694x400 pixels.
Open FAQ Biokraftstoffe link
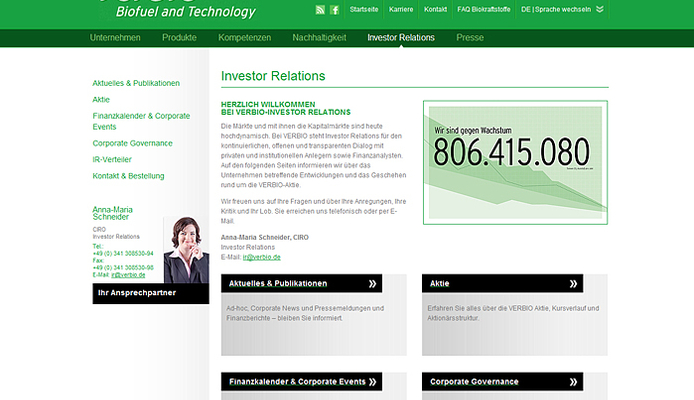click(484, 9)
